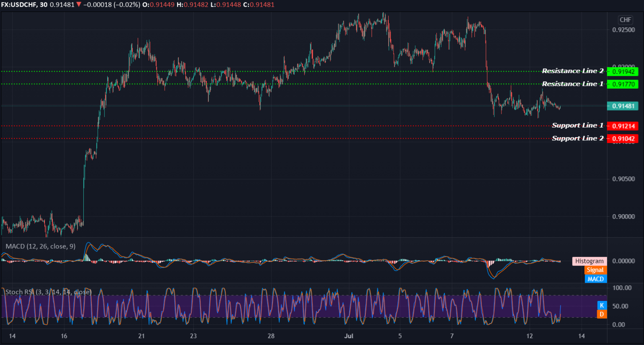Image resolution: width=644 pixels, height=345 pixels.
Task: Click the date label 7 on time axis
Action: [x=452, y=336]
